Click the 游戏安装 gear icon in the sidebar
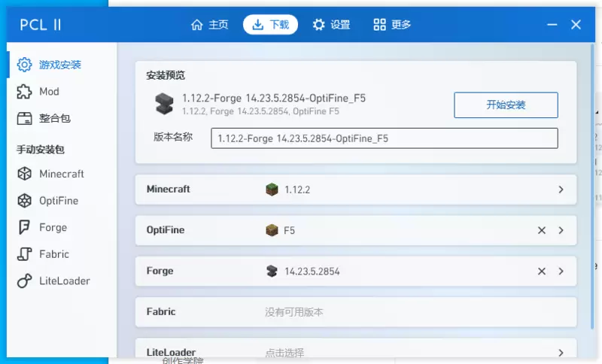Viewport: 602px width, 364px height. pos(24,65)
